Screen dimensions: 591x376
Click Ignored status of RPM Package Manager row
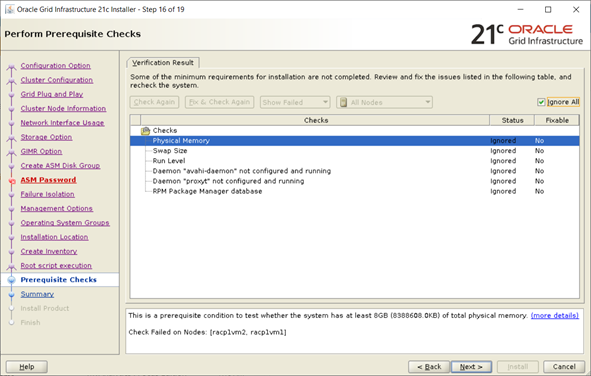(x=503, y=191)
